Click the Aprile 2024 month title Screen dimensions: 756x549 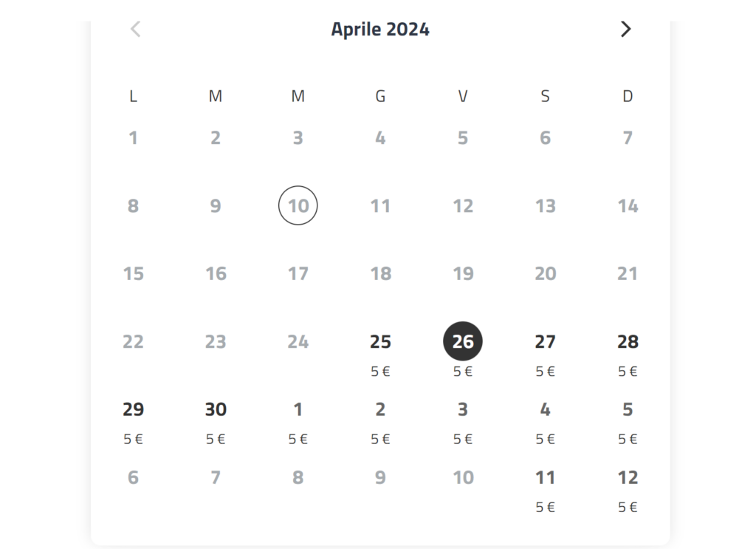380,30
